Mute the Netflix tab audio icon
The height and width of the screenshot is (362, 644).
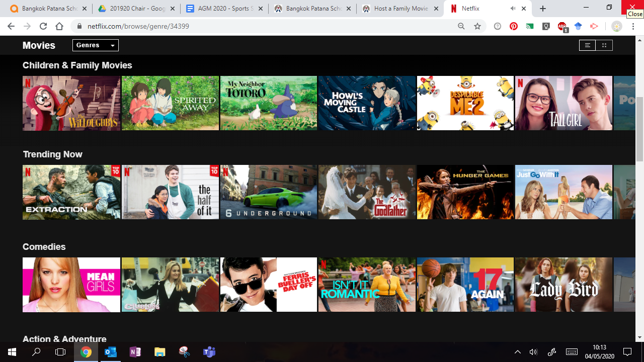(x=513, y=9)
